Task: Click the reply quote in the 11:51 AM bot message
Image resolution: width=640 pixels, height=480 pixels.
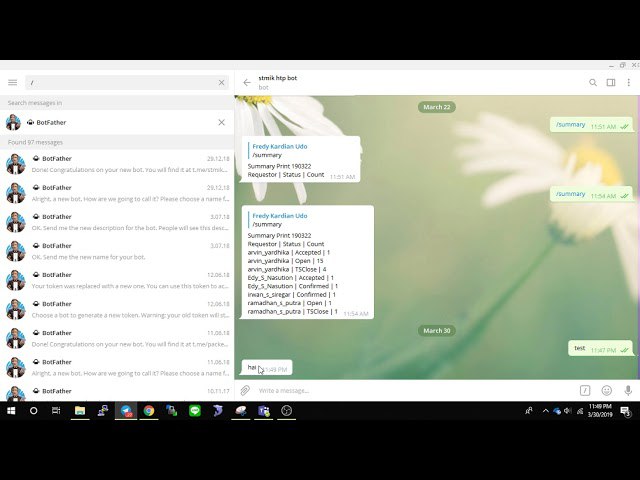Action: point(280,151)
